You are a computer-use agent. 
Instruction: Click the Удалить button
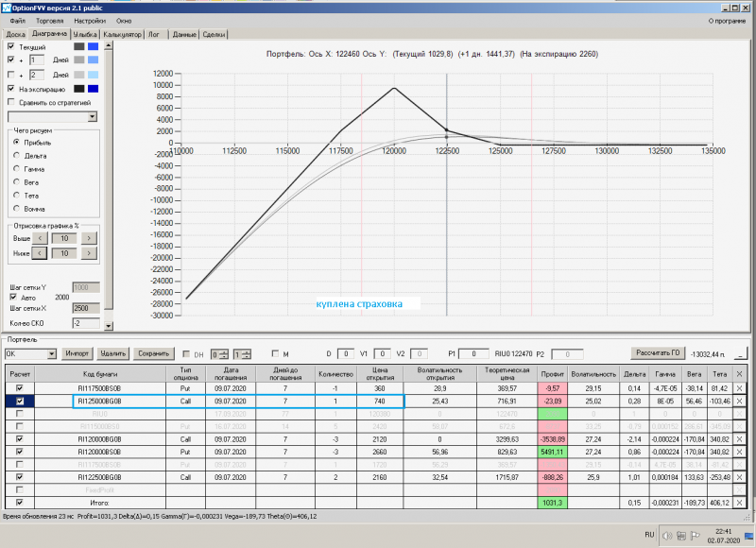click(x=112, y=353)
